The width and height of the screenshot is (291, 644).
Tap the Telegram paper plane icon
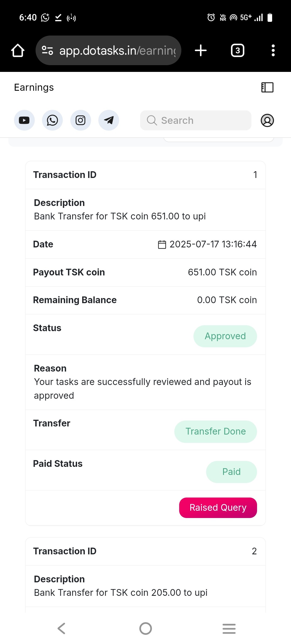coord(109,120)
